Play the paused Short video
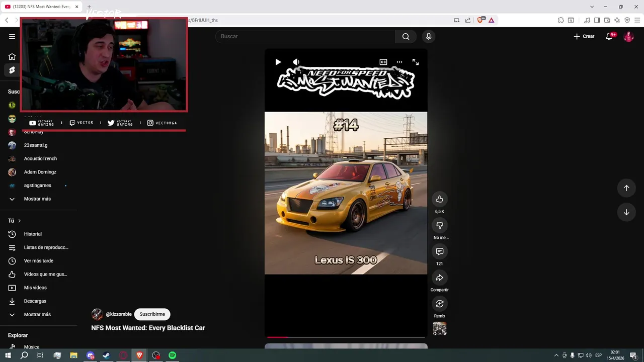Screen dimensions: 644x362 (x=278, y=62)
